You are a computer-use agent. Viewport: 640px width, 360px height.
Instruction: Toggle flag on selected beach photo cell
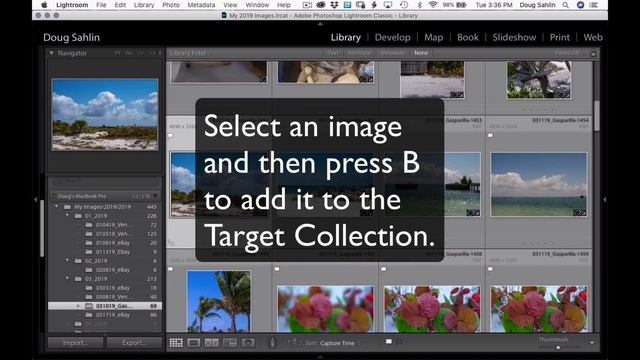pyautogui.click(x=171, y=136)
